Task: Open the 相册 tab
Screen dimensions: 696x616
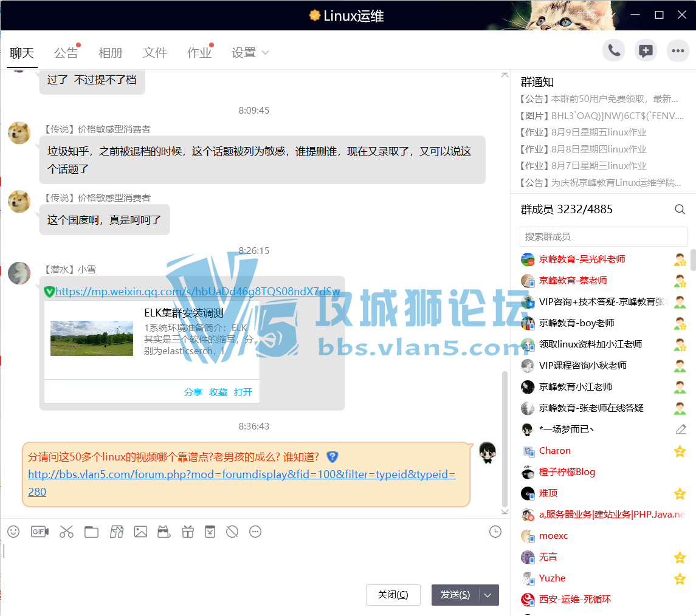Action: [x=111, y=53]
